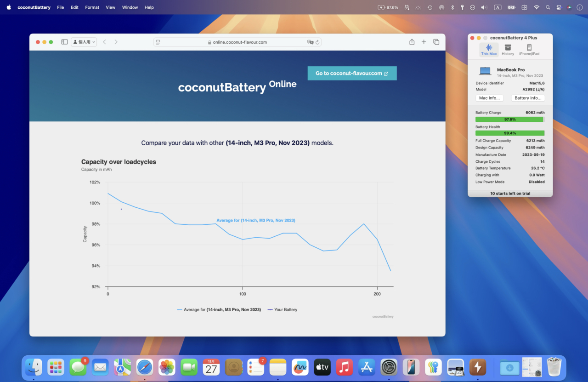Open the coconutBattery app menu
Screen dimensions: 588x382
coord(34,7)
